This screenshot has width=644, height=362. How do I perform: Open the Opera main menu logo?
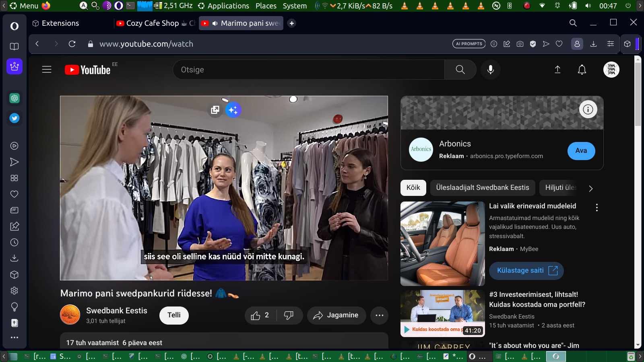14,26
